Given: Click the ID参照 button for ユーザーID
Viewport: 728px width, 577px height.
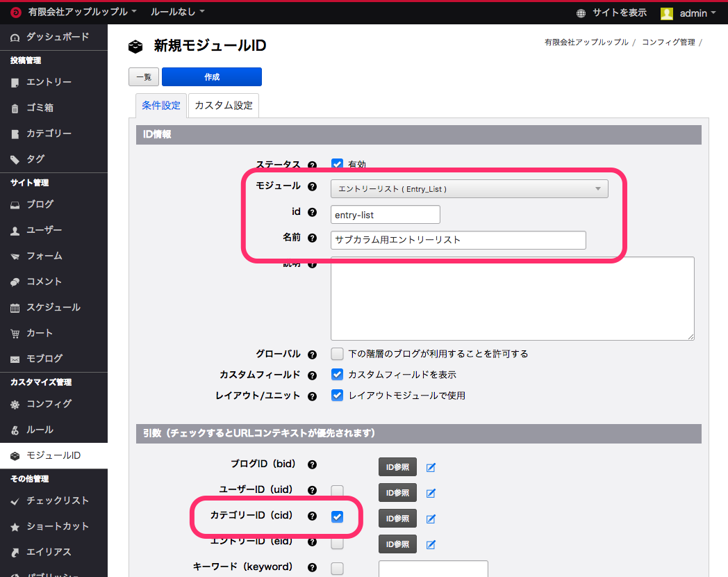Looking at the screenshot, I should tap(397, 493).
